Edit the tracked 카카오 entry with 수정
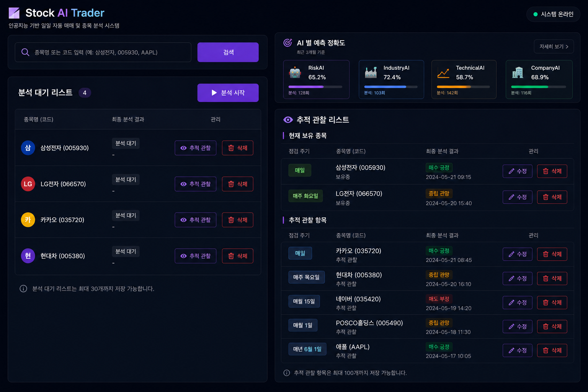This screenshot has height=392, width=588. (518, 254)
